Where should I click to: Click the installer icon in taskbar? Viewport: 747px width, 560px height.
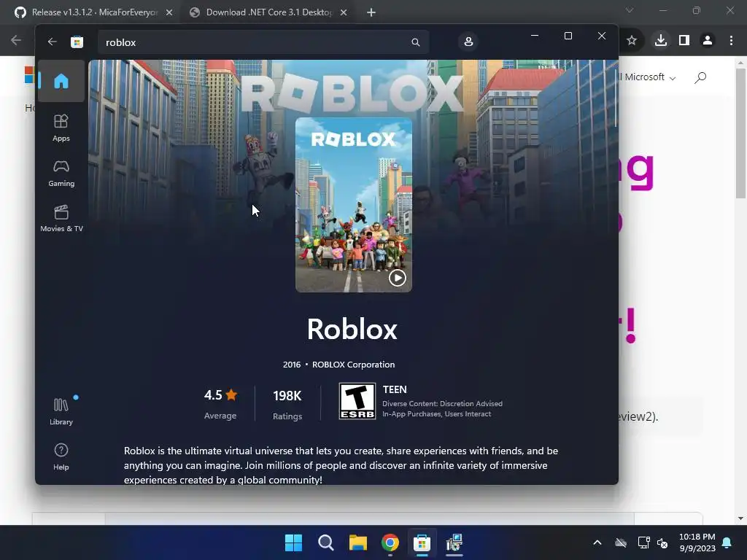click(454, 542)
